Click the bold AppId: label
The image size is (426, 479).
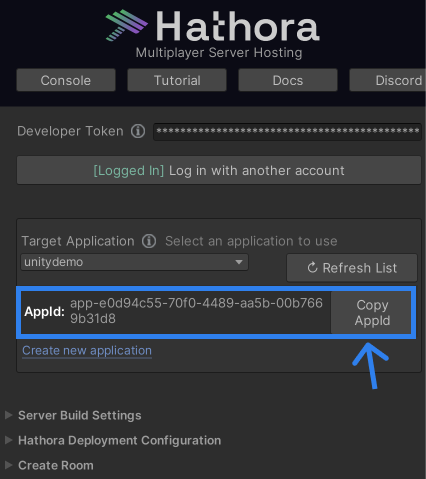click(44, 312)
